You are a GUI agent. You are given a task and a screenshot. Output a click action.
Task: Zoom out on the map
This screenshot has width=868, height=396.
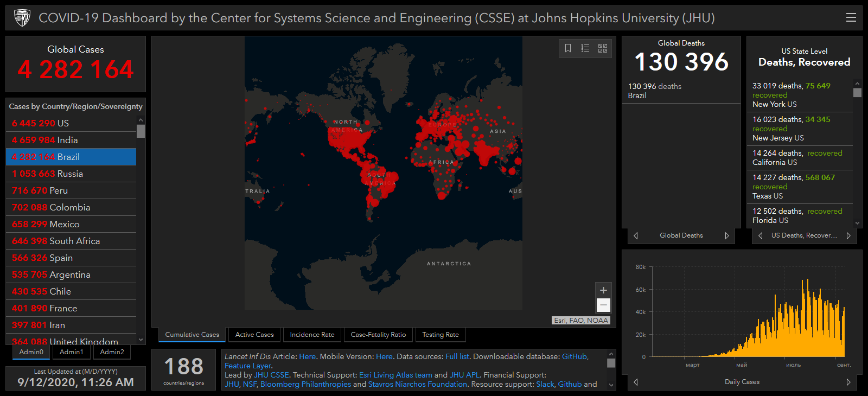pos(603,305)
